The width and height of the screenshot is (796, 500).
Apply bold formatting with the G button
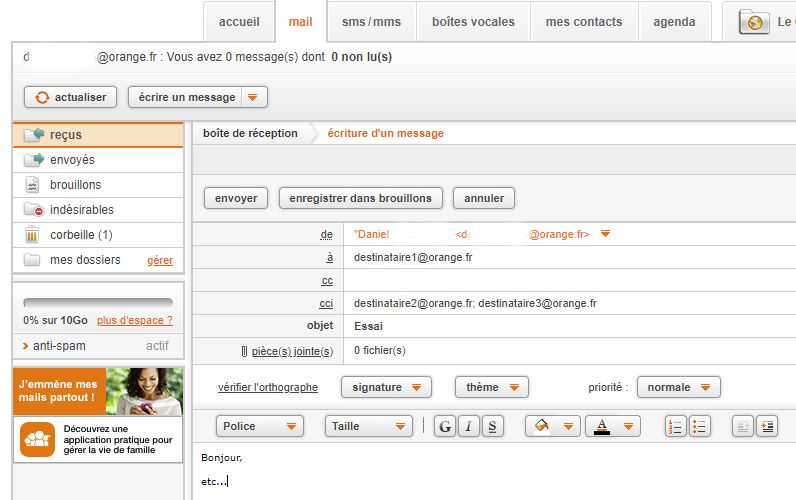(445, 426)
